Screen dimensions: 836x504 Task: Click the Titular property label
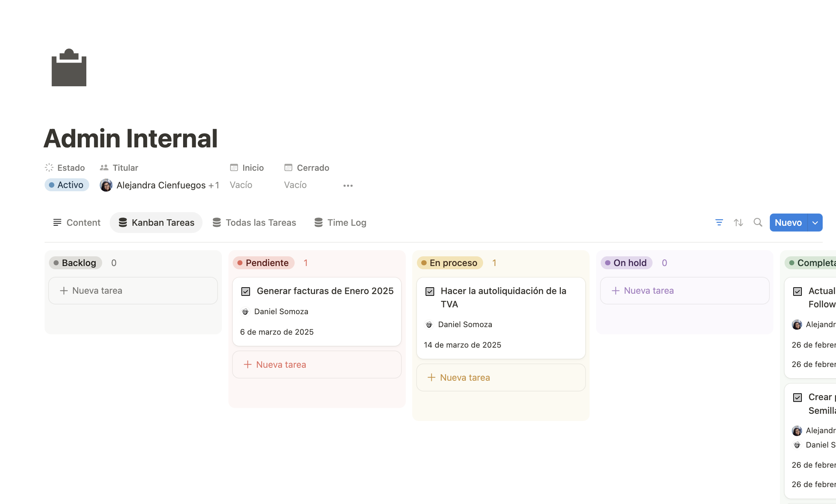click(125, 168)
